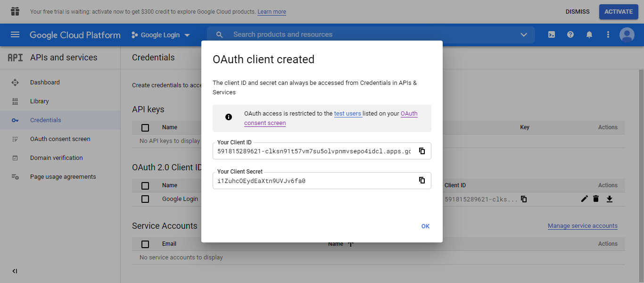Delete the Google Login OAuth client

click(596, 199)
